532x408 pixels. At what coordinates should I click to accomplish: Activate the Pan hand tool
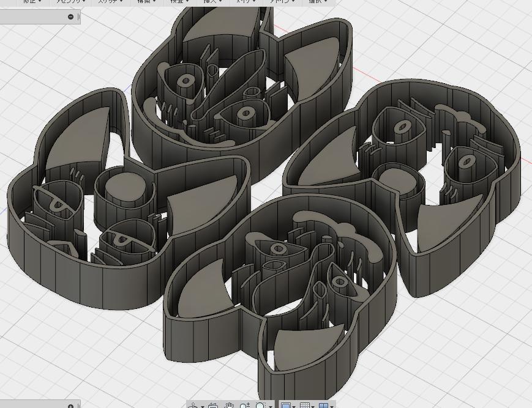[x=230, y=406]
